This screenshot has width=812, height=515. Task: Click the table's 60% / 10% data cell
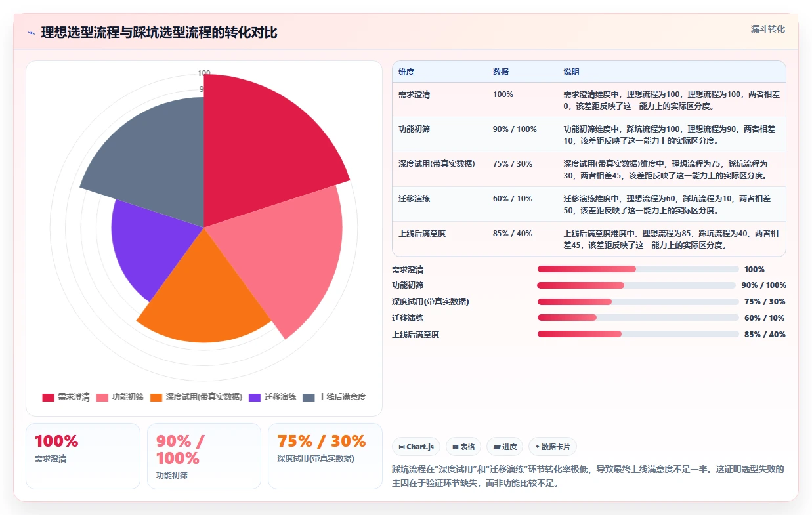pos(513,199)
